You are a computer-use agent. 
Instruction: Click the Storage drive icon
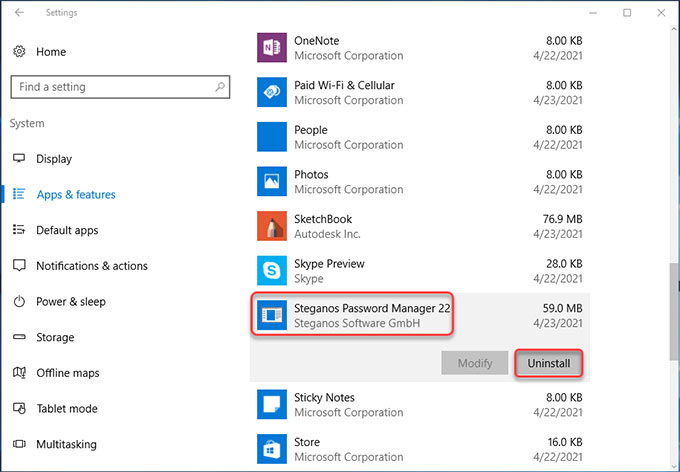pos(19,337)
